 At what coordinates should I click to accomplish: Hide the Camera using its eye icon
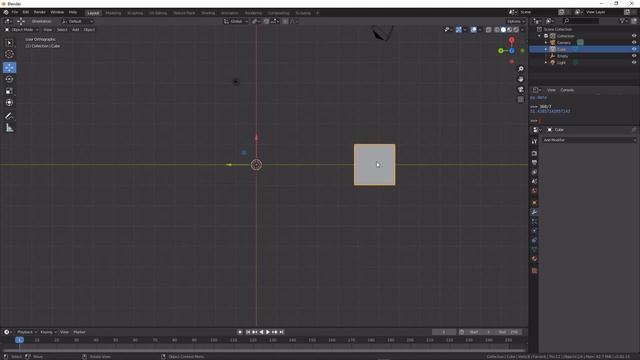[634, 42]
